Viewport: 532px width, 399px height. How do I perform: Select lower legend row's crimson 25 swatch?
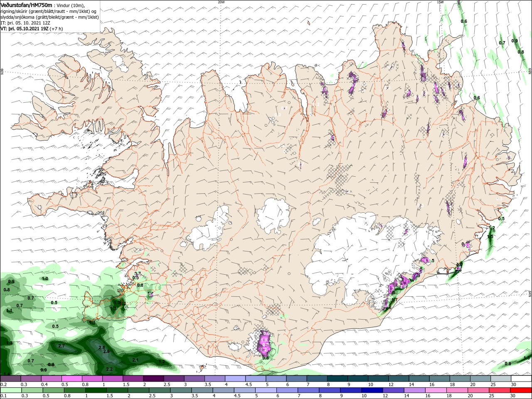coord(500,390)
